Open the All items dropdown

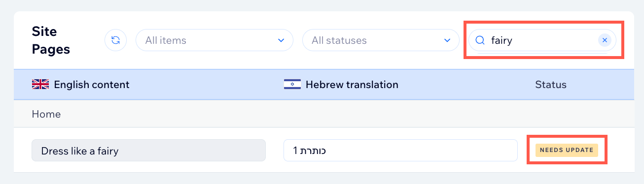click(x=215, y=40)
